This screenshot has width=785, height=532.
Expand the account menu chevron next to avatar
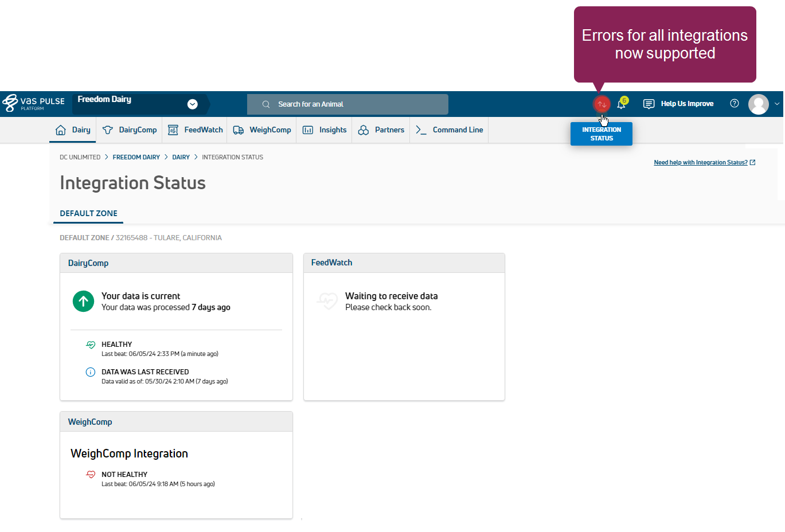coord(777,104)
